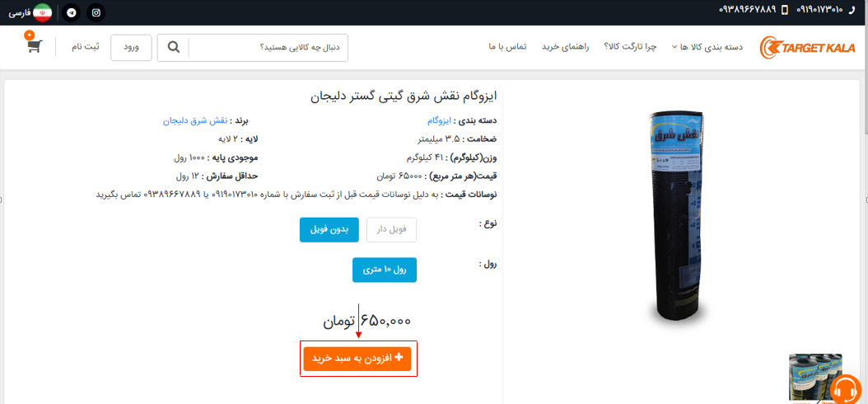Click the small product thumbnail image
The width and height of the screenshot is (868, 404).
[815, 377]
